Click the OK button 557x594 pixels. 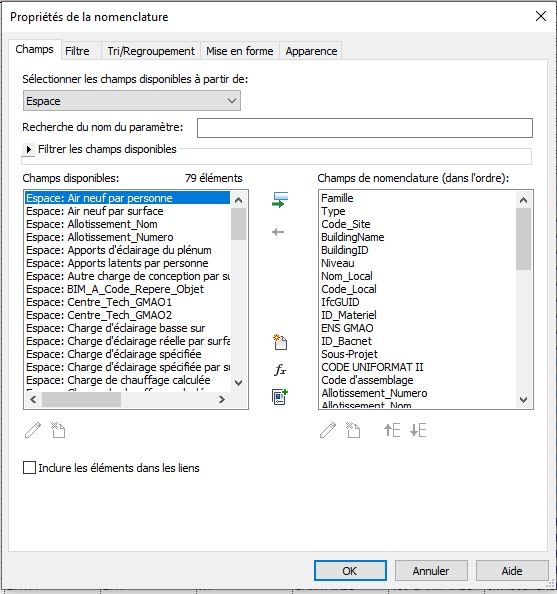tap(350, 571)
